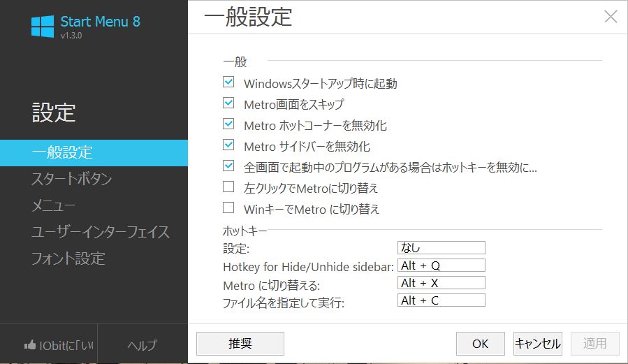
Task: Toggle Metro サイドバーを無効化 checkbox
Action: [228, 145]
